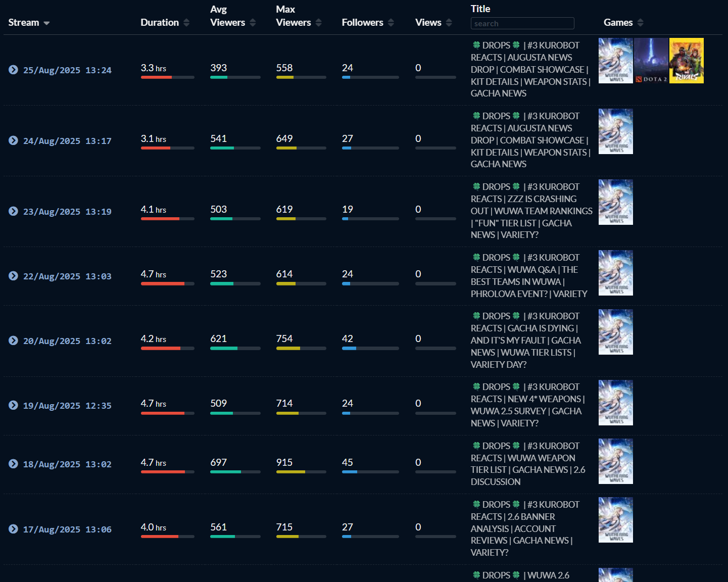Open the Marvel Rivals game thumbnail
Viewport: 728px width, 582px height.
687,61
